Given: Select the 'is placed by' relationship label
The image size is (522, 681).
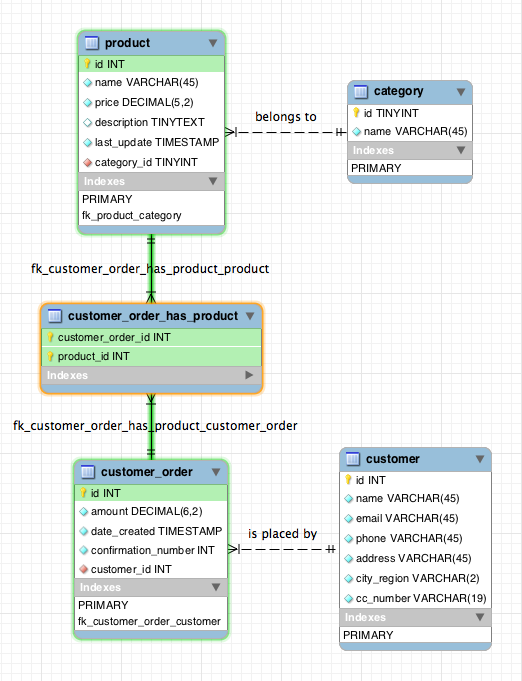Looking at the screenshot, I should pyautogui.click(x=282, y=534).
